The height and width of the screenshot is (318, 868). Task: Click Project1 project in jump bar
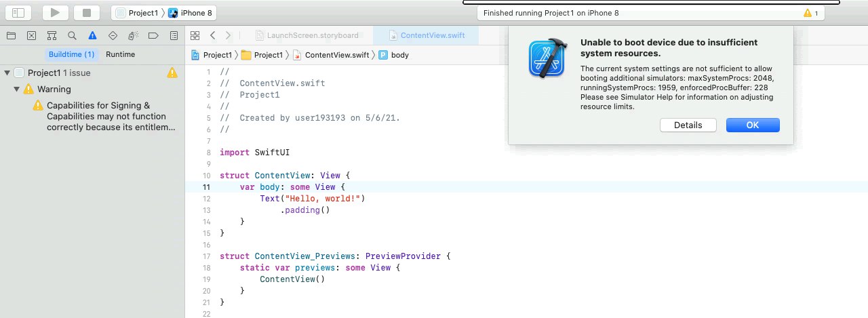(x=212, y=55)
